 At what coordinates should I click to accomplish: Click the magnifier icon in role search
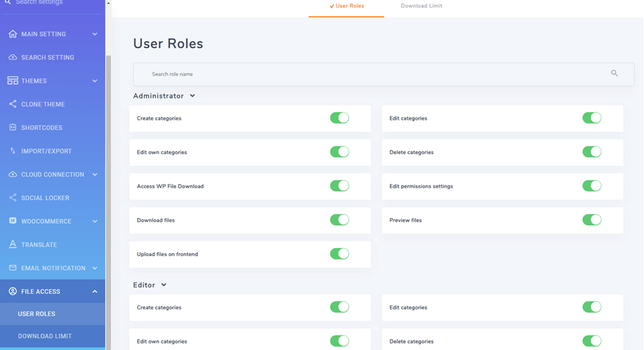tap(614, 73)
